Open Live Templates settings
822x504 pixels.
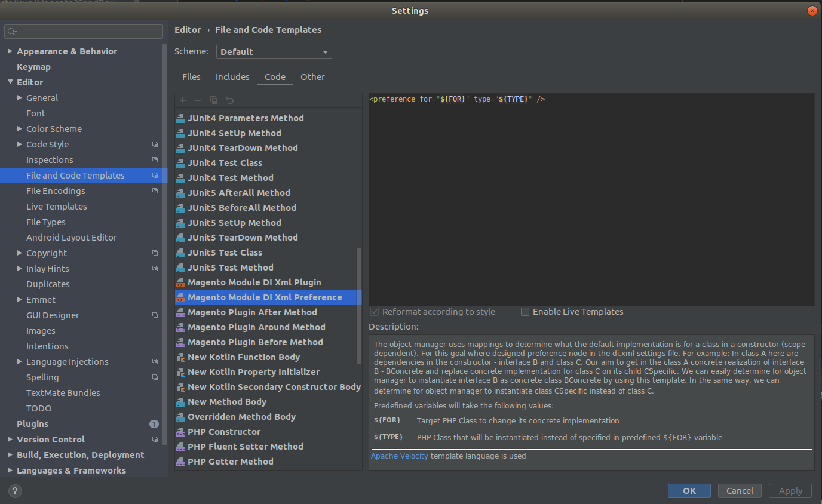(57, 207)
